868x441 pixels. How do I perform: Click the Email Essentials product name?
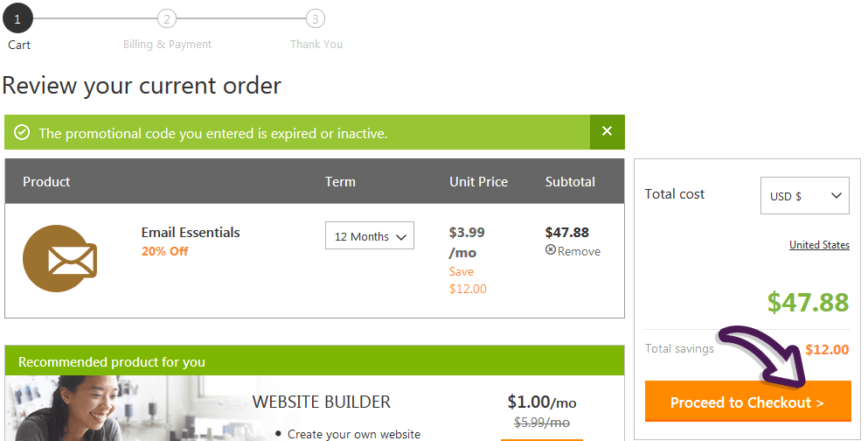(191, 233)
